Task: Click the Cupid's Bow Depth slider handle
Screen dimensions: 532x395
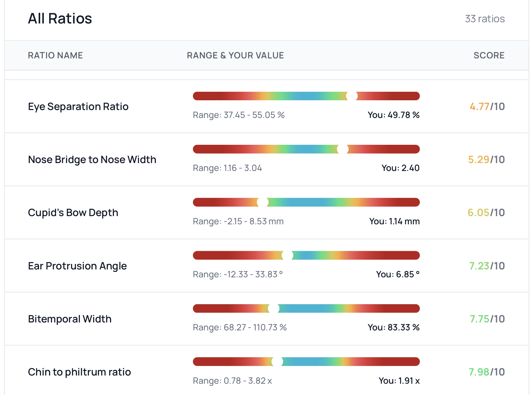Action: click(x=263, y=202)
